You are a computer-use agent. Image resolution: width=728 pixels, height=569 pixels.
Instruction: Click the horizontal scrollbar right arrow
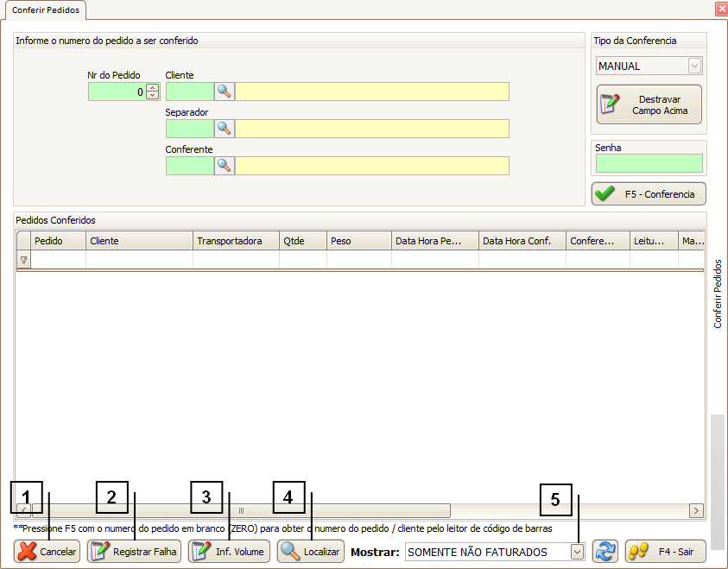pos(696,510)
